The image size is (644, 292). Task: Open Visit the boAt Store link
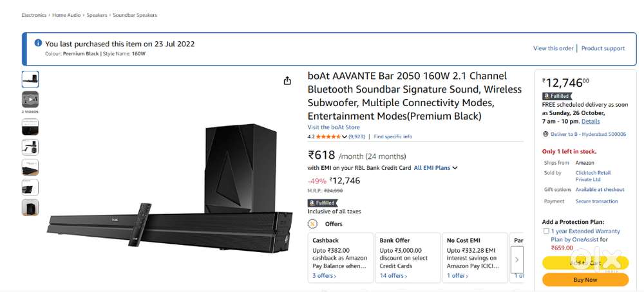[x=334, y=127]
